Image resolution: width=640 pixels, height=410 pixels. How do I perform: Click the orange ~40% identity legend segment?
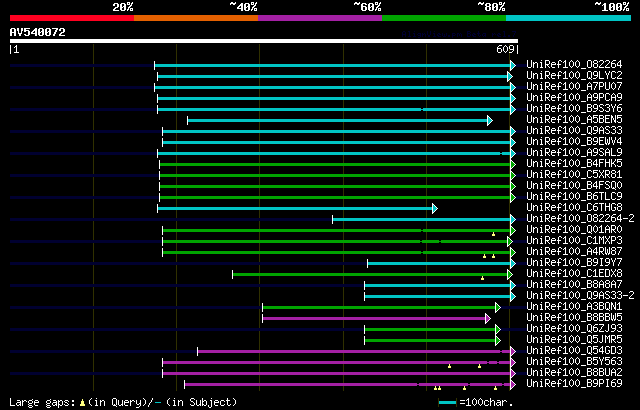[196, 18]
